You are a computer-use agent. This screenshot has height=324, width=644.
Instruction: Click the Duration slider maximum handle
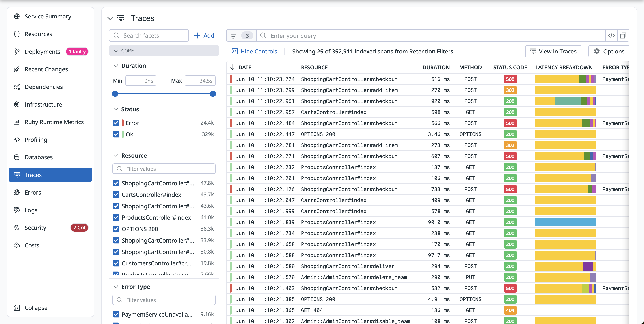coord(213,94)
